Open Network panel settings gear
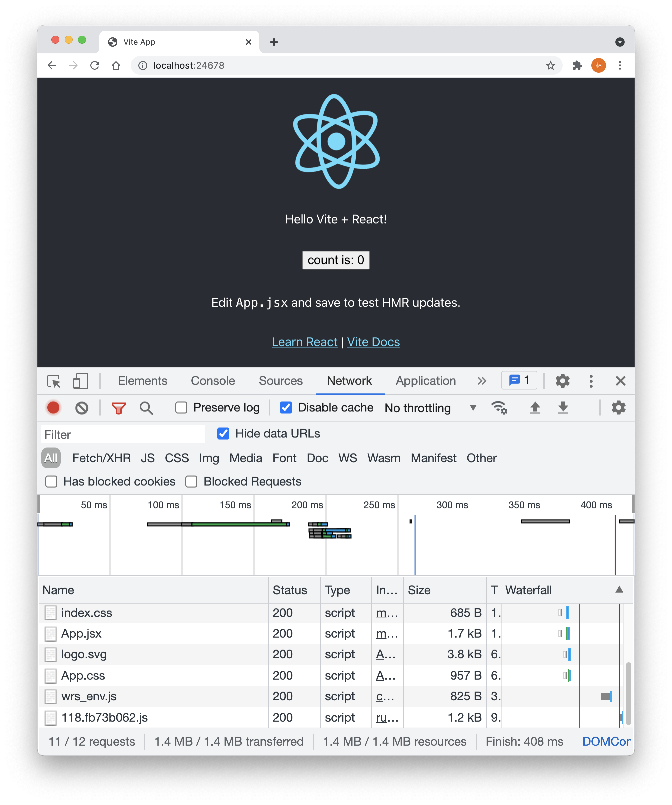The image size is (672, 805). (x=618, y=408)
